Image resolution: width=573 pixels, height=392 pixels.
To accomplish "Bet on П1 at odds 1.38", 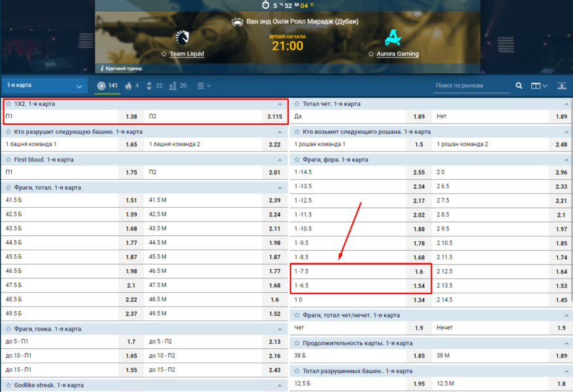I will pyautogui.click(x=73, y=116).
